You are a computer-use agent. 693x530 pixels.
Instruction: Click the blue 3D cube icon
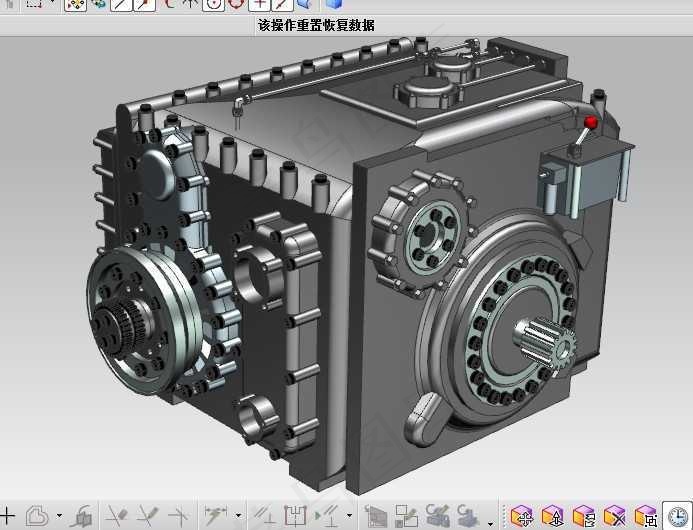click(334, 5)
